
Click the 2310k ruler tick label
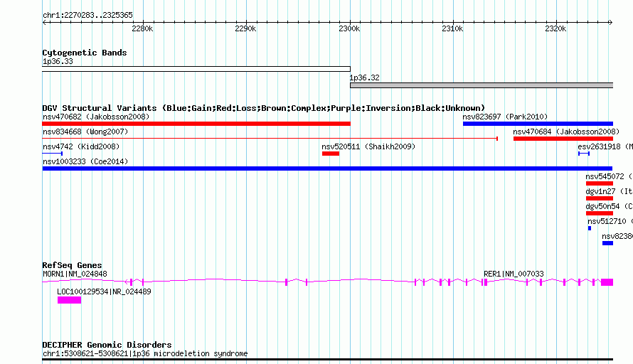click(452, 28)
